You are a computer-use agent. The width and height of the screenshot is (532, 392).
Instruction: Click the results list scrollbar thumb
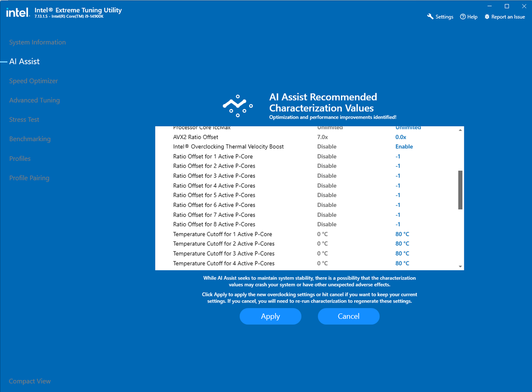[x=460, y=190]
